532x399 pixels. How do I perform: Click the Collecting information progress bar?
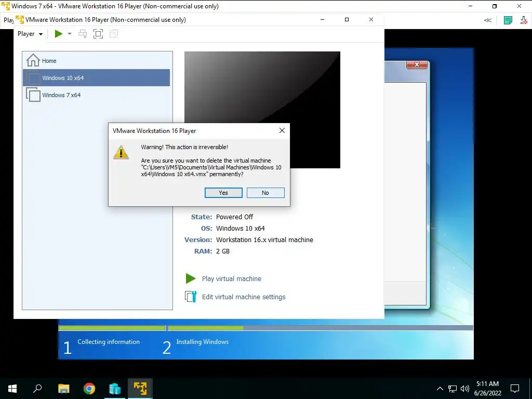pyautogui.click(x=112, y=328)
